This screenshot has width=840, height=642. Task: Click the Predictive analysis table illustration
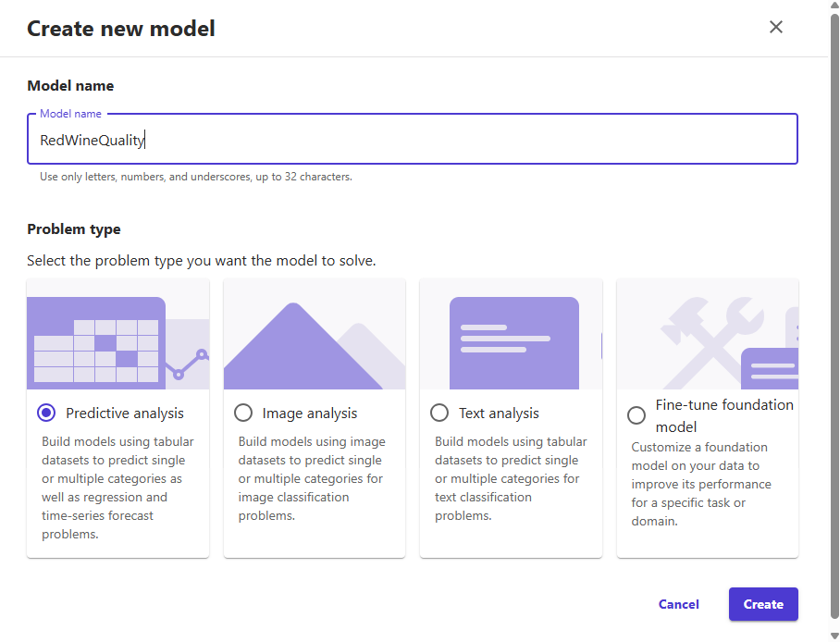coord(117,335)
